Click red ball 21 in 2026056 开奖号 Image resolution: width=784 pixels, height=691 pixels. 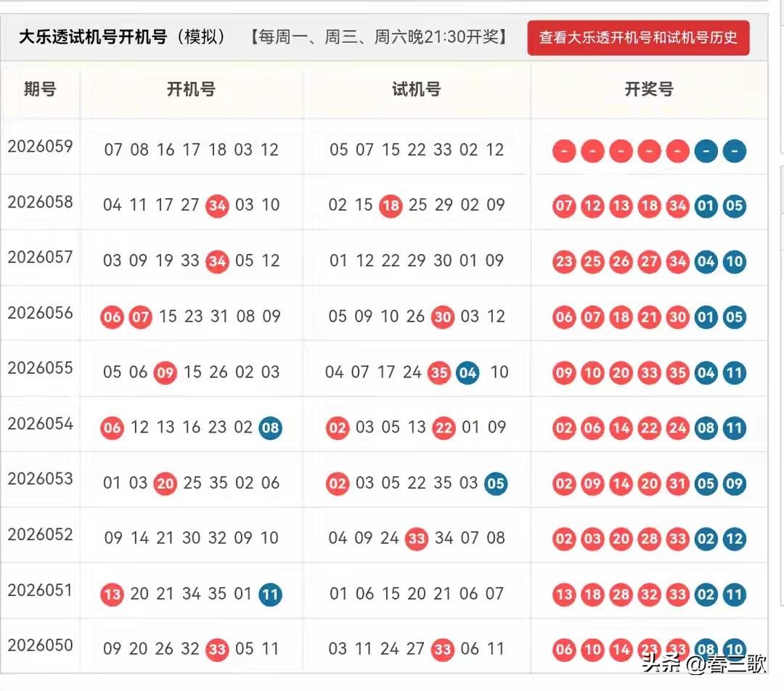(649, 317)
